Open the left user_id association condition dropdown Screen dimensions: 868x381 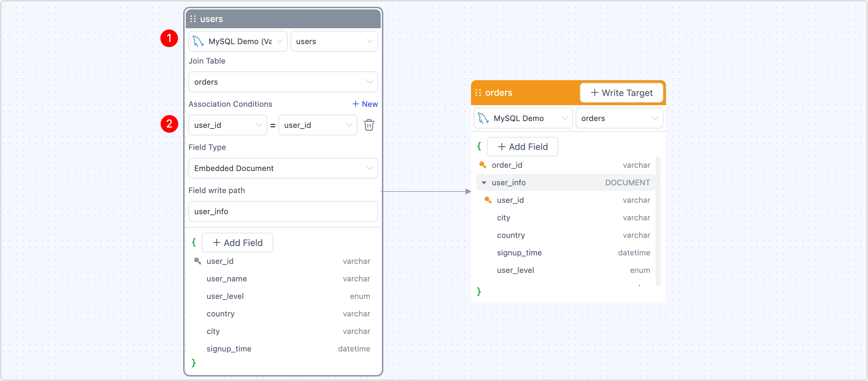coord(228,125)
